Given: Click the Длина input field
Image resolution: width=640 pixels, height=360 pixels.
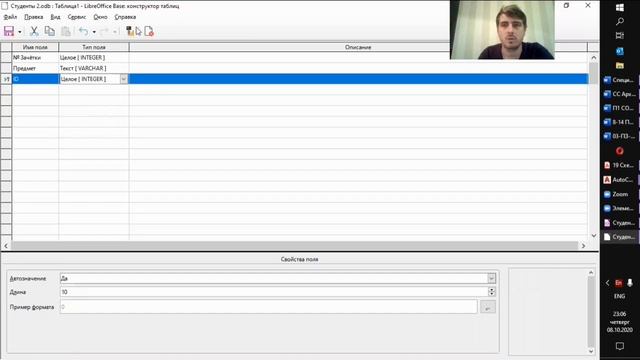Looking at the screenshot, I should 273,292.
